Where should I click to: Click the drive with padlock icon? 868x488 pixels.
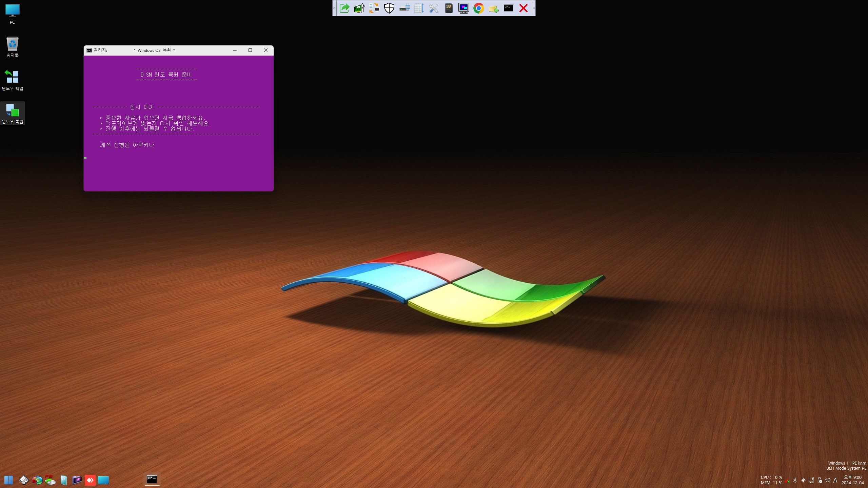404,8
